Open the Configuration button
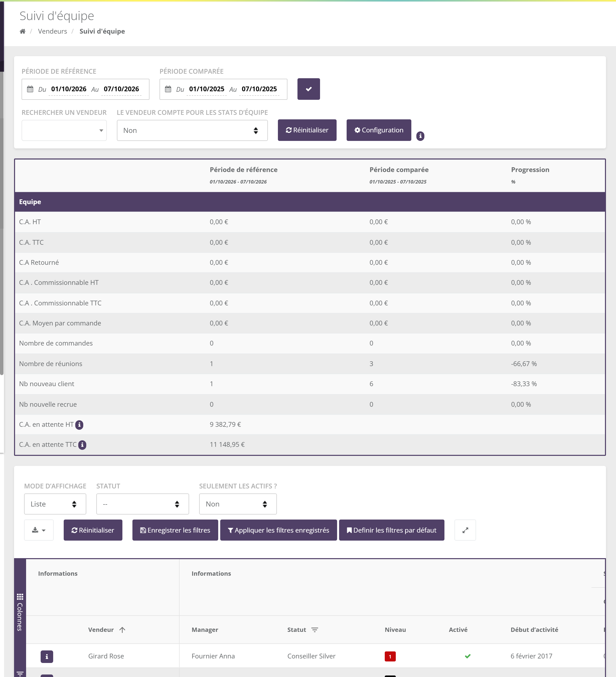The height and width of the screenshot is (677, 616). (379, 130)
